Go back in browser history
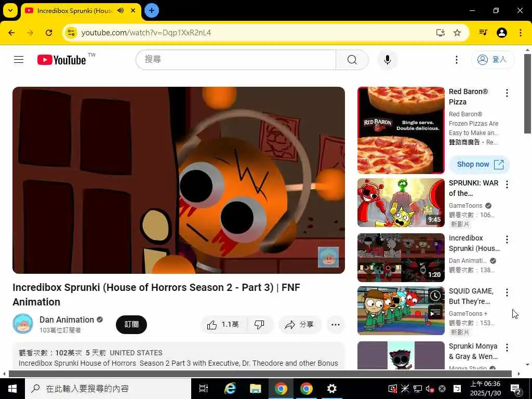Screen dimensions: 532x399 11,33
